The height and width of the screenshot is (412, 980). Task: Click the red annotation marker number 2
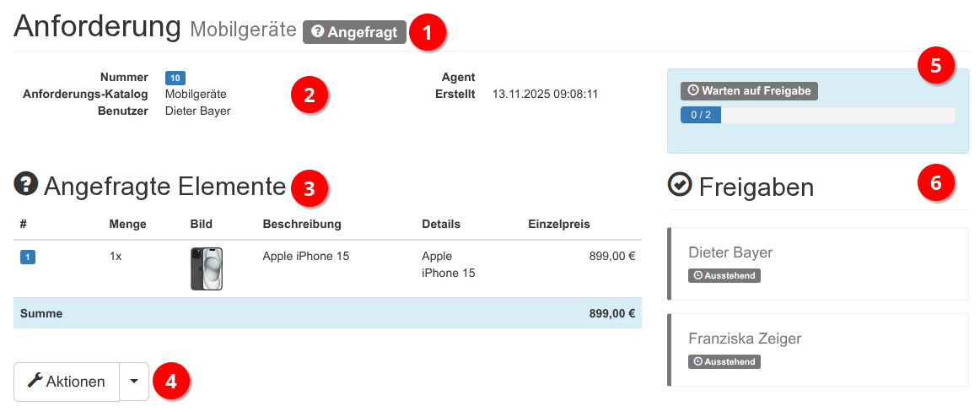[309, 94]
